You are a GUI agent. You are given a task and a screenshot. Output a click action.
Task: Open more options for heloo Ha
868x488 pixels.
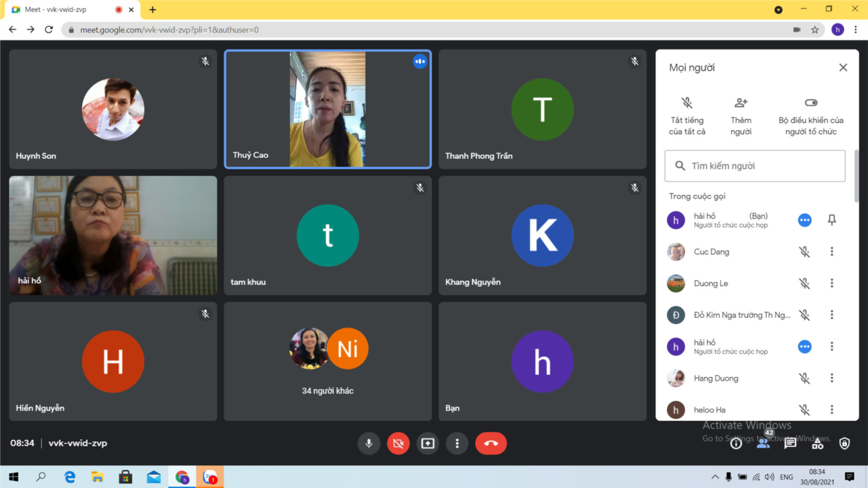832,410
